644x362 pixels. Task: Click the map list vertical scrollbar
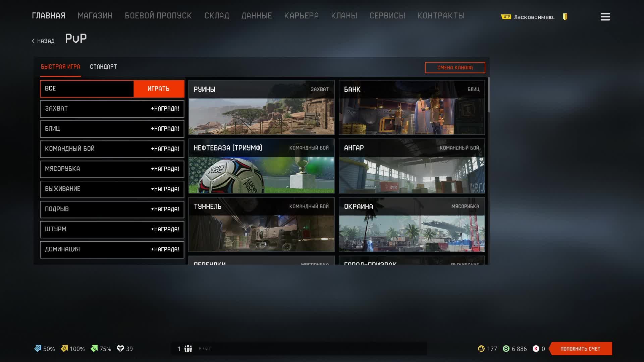(x=489, y=96)
